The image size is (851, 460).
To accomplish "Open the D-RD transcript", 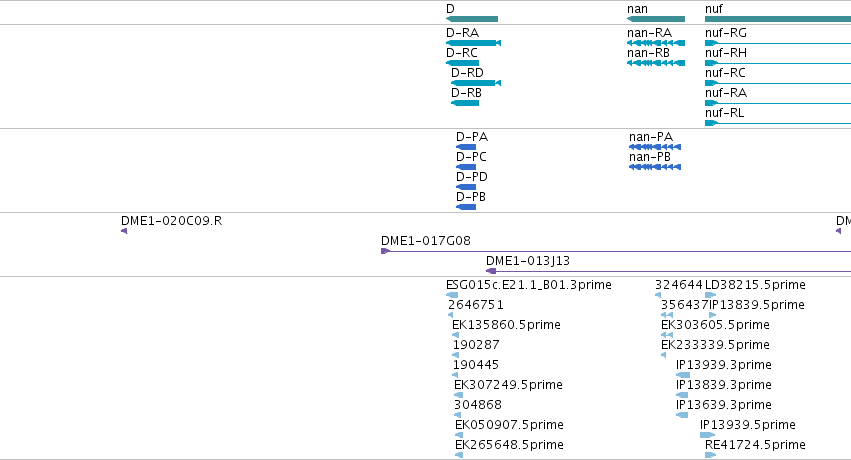I will (x=476, y=83).
